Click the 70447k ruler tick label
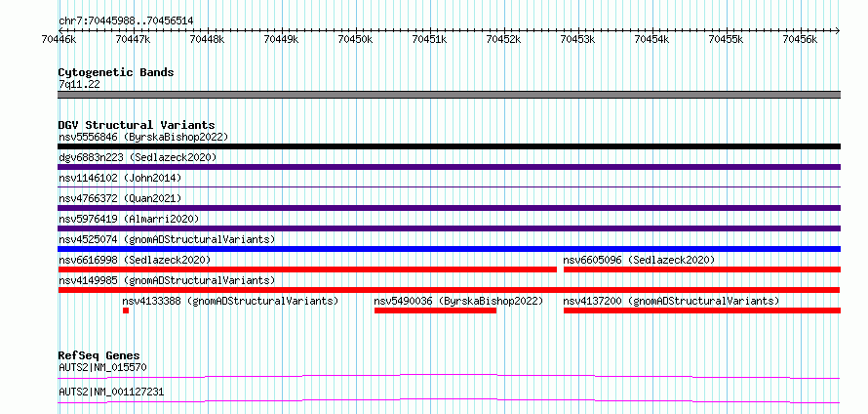Viewport: 868px width, 414px height. click(134, 39)
